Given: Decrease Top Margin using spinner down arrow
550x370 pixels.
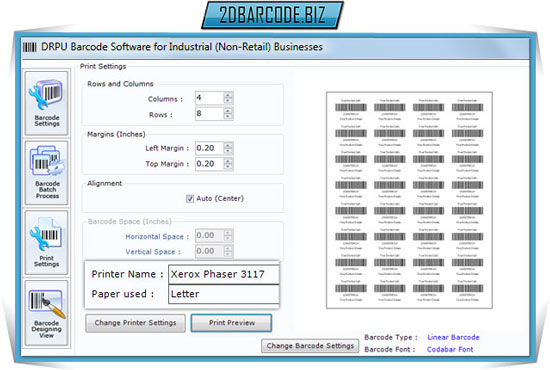Looking at the screenshot, I should (228, 167).
